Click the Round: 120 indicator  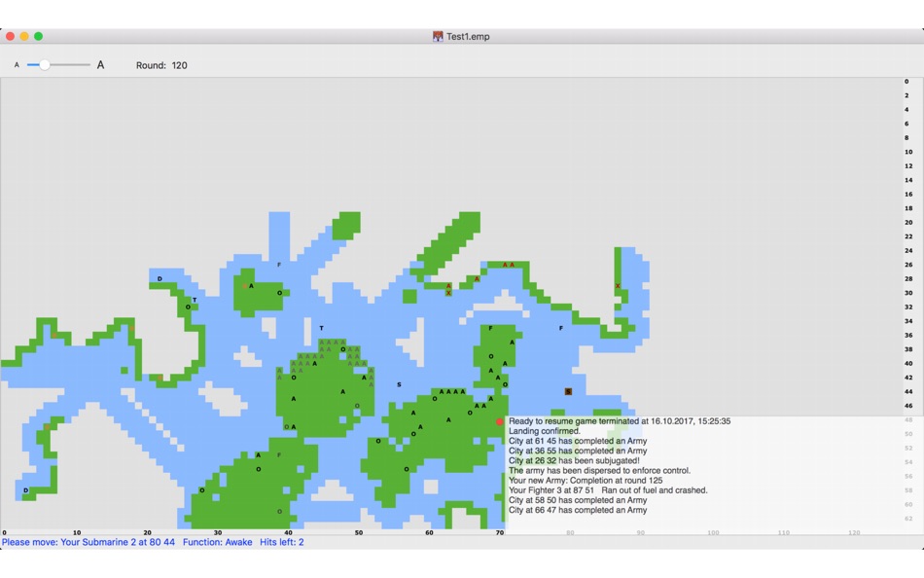161,65
